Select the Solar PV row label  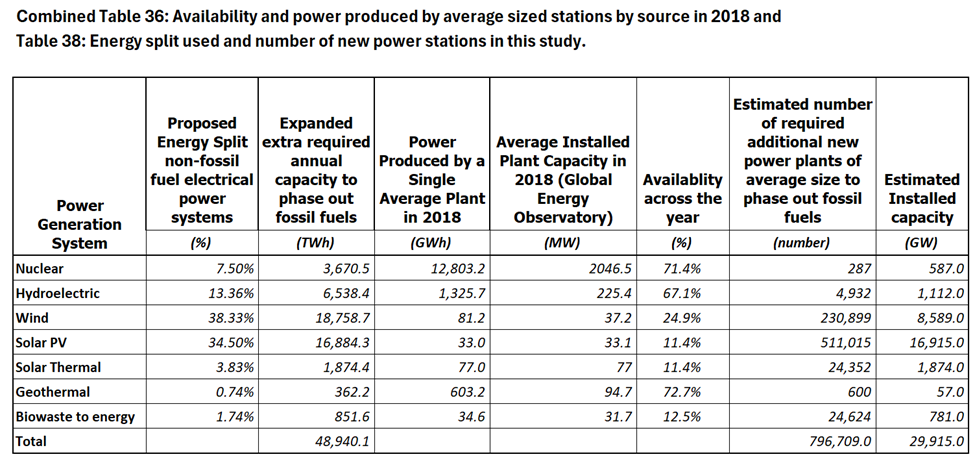[45, 342]
